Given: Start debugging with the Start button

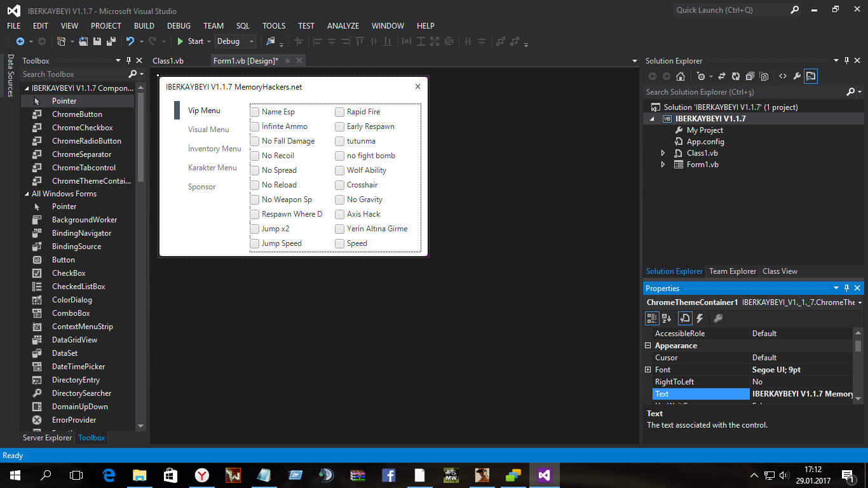Looking at the screenshot, I should point(190,41).
